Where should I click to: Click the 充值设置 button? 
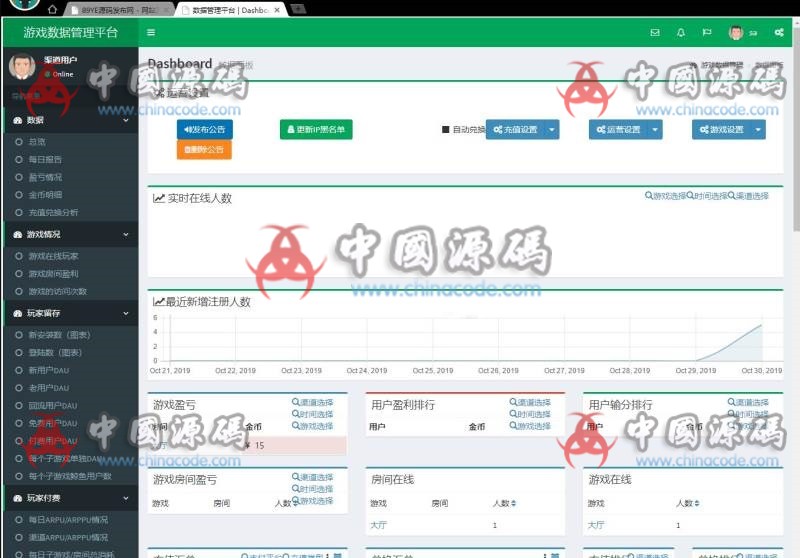[515, 130]
